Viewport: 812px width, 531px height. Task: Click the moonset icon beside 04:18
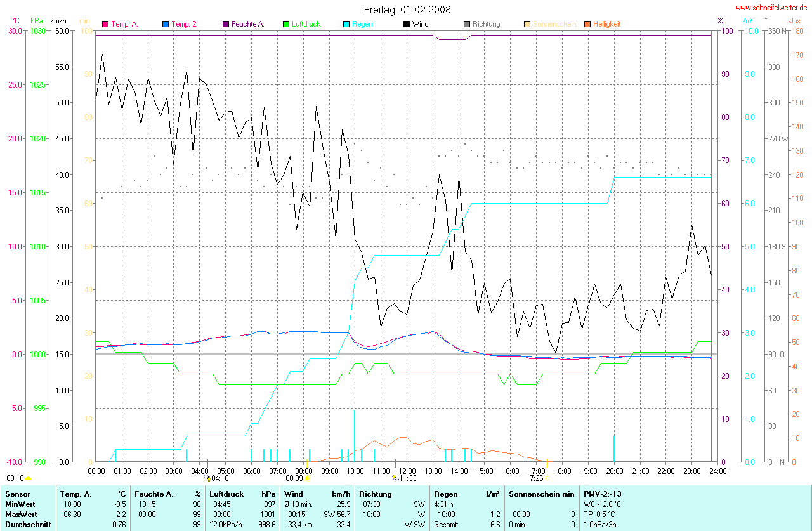(x=209, y=478)
